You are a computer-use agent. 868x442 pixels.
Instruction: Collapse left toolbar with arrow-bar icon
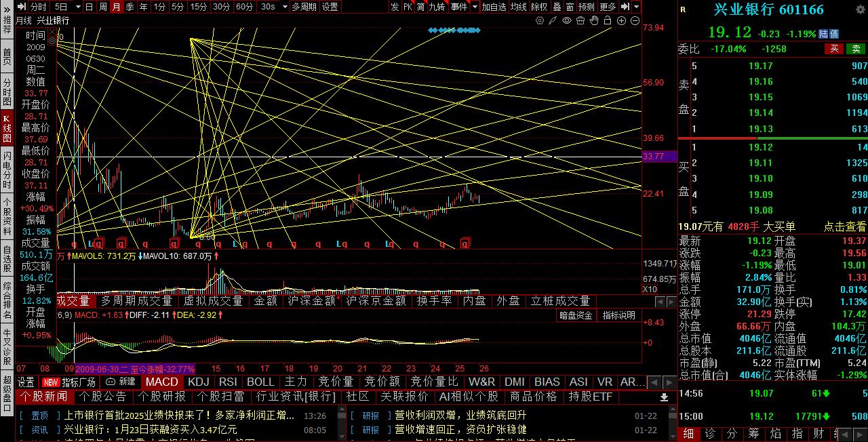coord(22,7)
